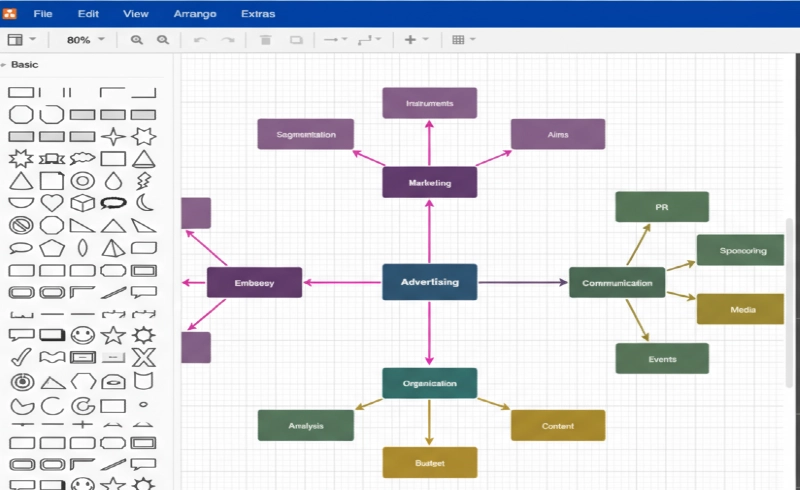Collapse the Basic shapes section
The height and width of the screenshot is (490, 800).
point(24,65)
